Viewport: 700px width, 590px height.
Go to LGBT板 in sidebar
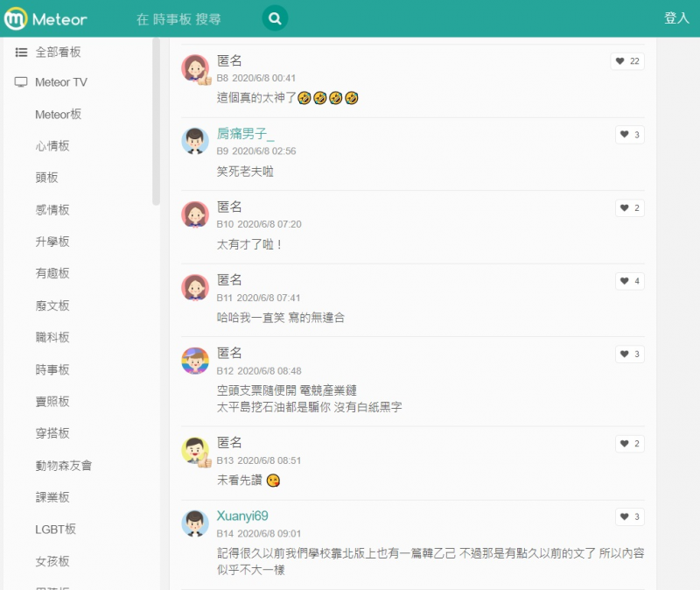tap(55, 529)
